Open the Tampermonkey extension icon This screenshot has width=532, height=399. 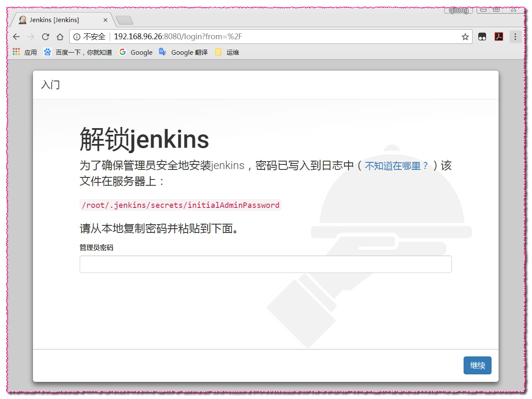[x=482, y=37]
